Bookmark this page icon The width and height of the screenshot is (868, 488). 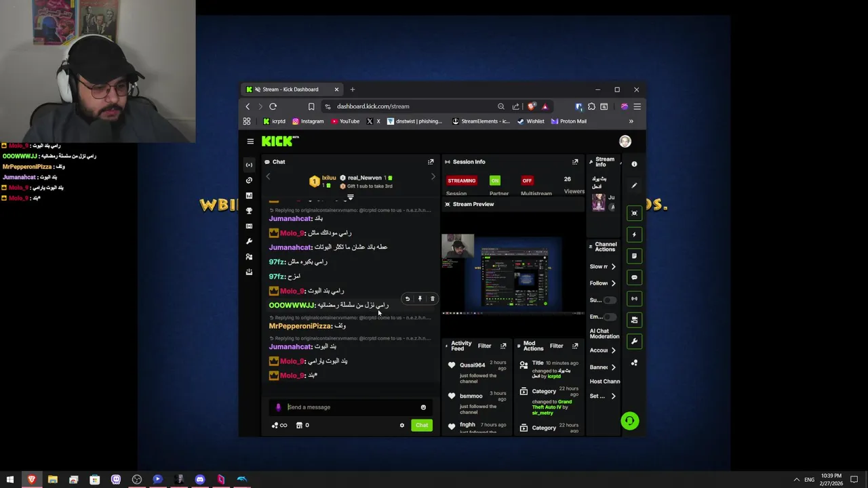click(311, 106)
